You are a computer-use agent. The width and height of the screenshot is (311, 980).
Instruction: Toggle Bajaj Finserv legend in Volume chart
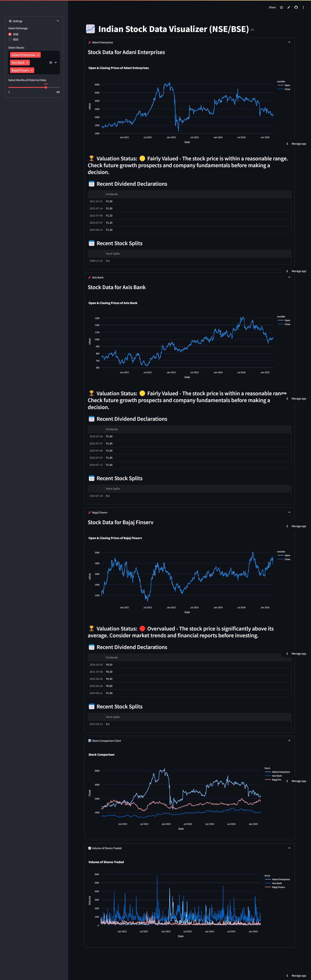point(278,887)
